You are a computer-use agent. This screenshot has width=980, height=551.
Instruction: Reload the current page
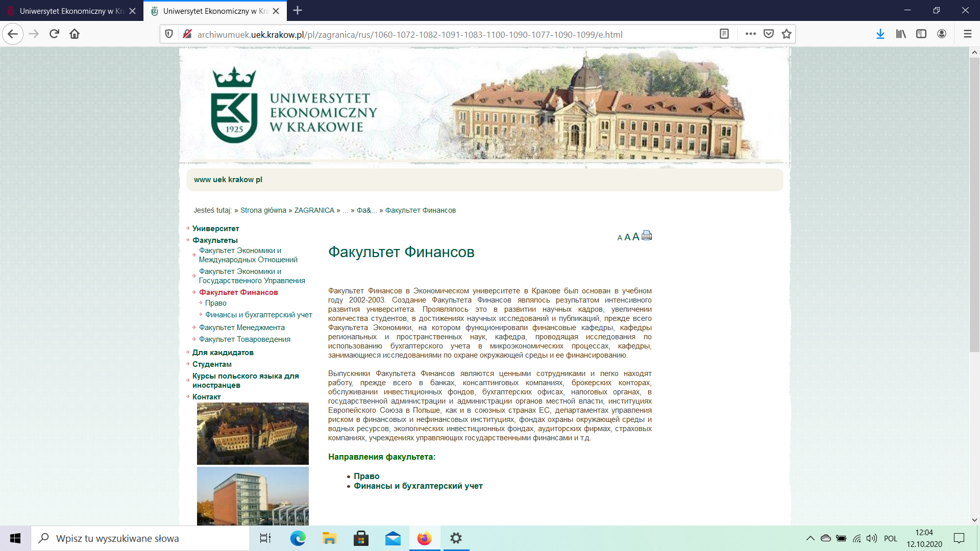click(54, 34)
